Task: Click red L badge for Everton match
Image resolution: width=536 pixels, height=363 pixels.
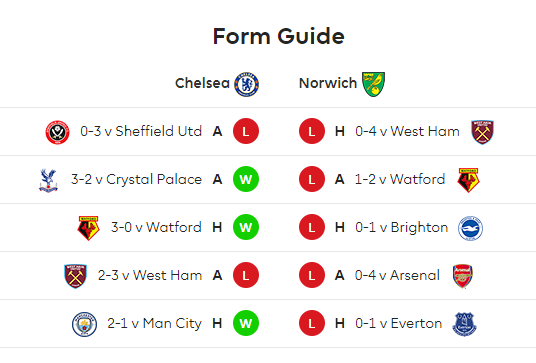Action: (x=312, y=323)
